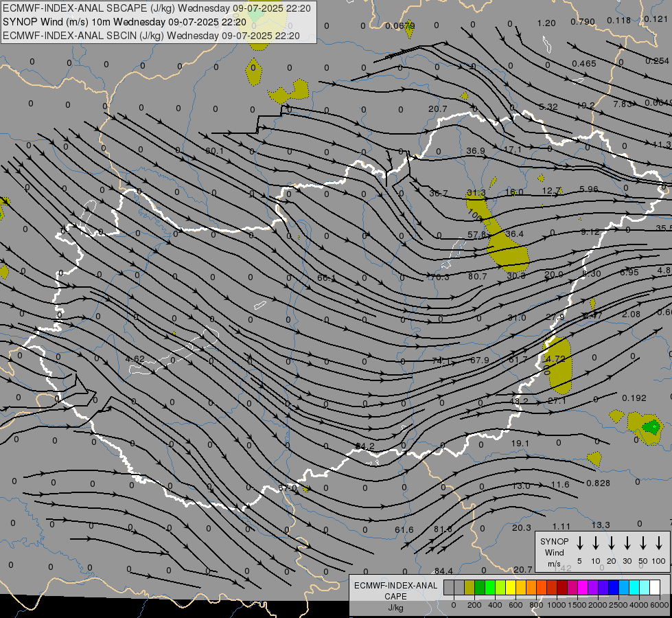Click the 10 m/s wind arrow in legend

pyautogui.click(x=595, y=543)
